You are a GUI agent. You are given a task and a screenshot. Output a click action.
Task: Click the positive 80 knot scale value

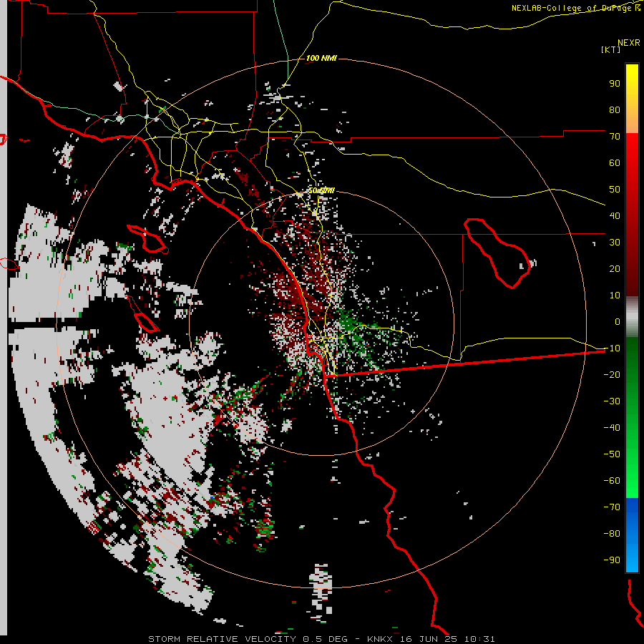(x=615, y=110)
